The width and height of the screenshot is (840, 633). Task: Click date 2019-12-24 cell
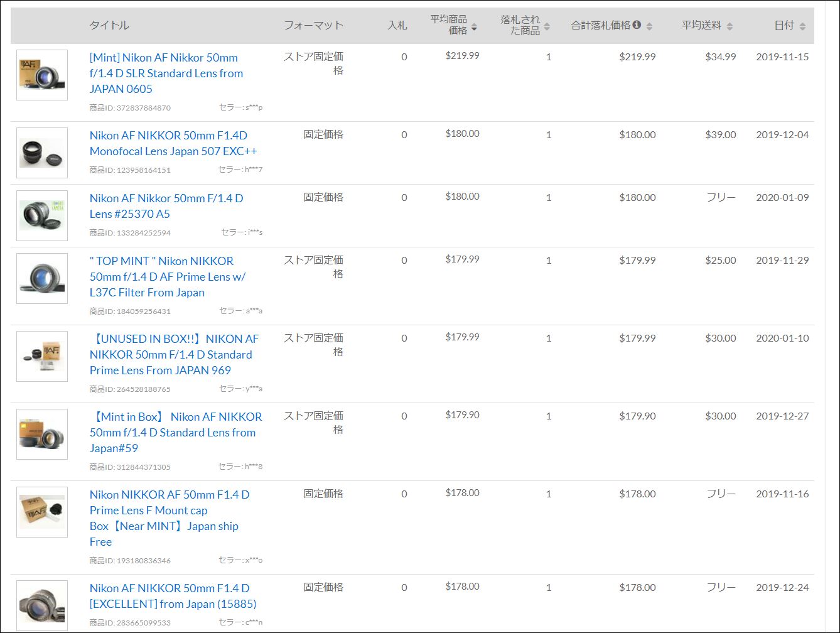point(782,588)
